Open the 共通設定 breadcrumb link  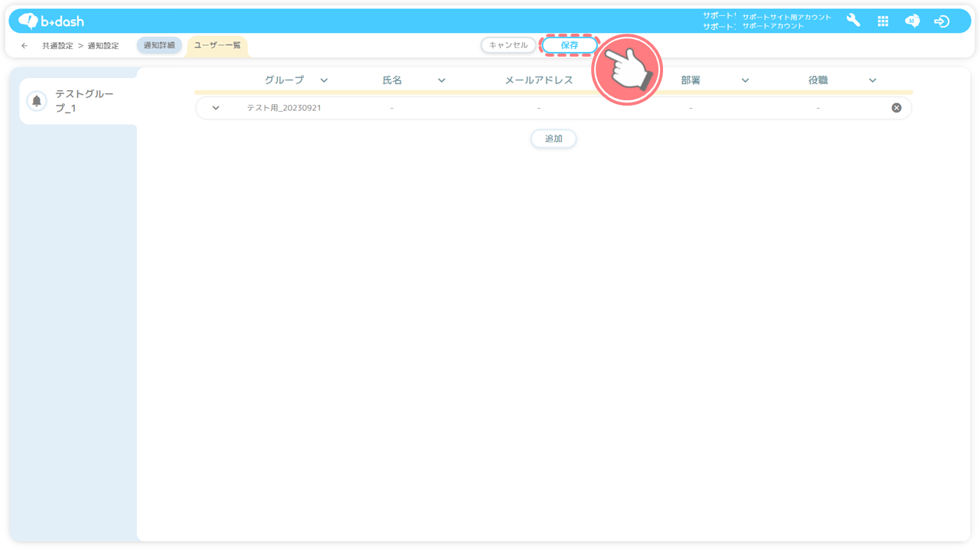point(57,46)
